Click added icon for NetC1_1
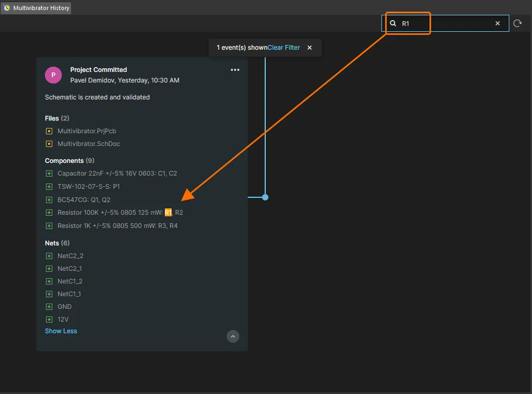Viewport: 532px width, 394px height. (49, 294)
